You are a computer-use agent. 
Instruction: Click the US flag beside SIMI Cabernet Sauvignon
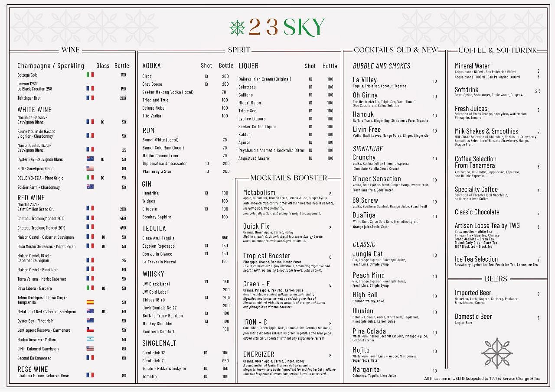coord(90,348)
